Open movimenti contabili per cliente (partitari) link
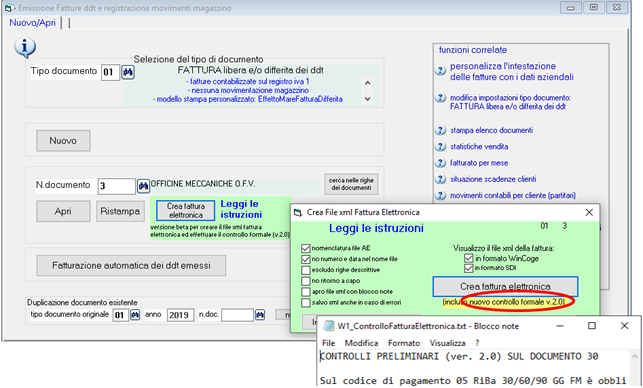The height and width of the screenshot is (388, 643). coord(513,196)
